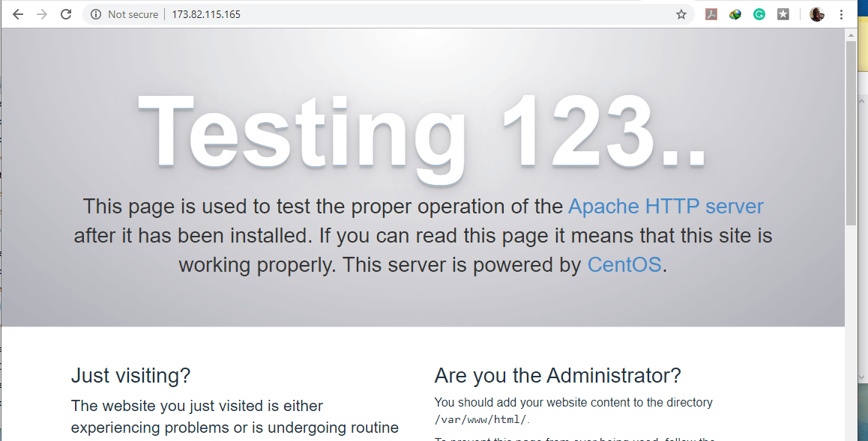868x441 pixels.
Task: Click the Testing 123.. heading
Action: click(423, 131)
